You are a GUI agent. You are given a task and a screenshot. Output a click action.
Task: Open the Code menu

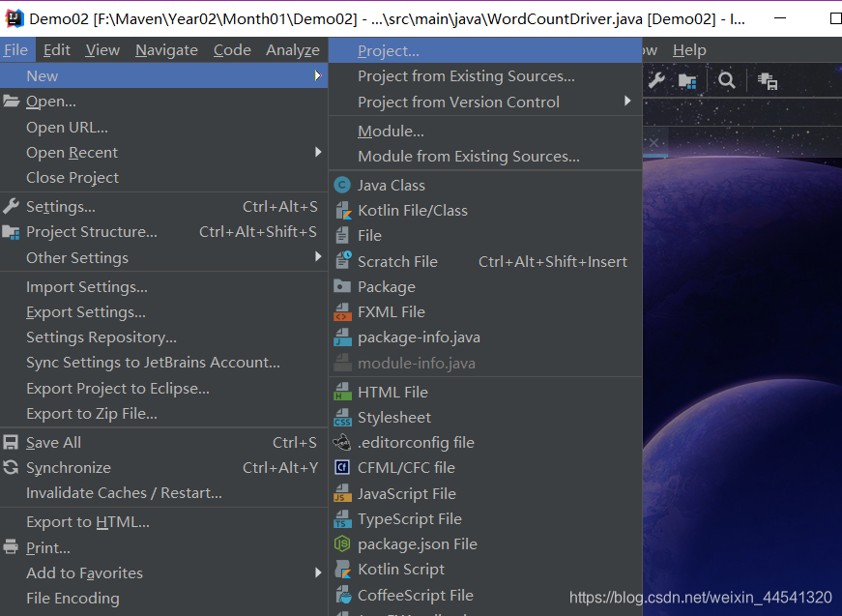[x=232, y=50]
